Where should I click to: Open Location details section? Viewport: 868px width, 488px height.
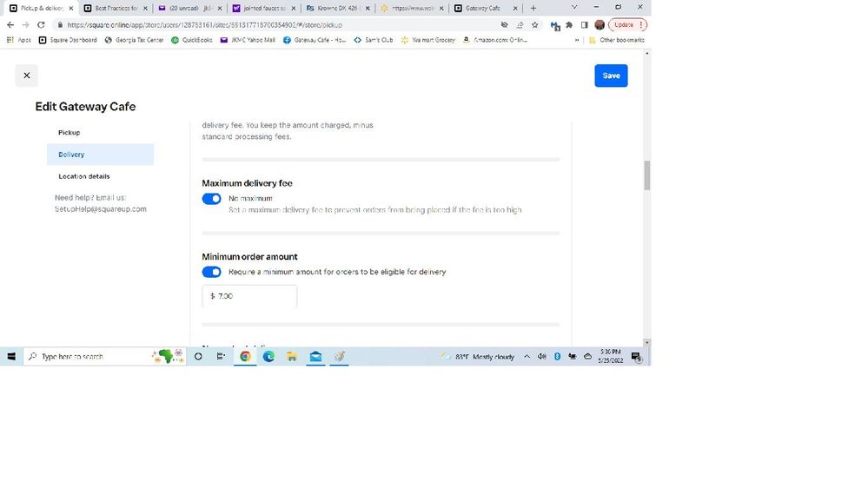pos(84,176)
